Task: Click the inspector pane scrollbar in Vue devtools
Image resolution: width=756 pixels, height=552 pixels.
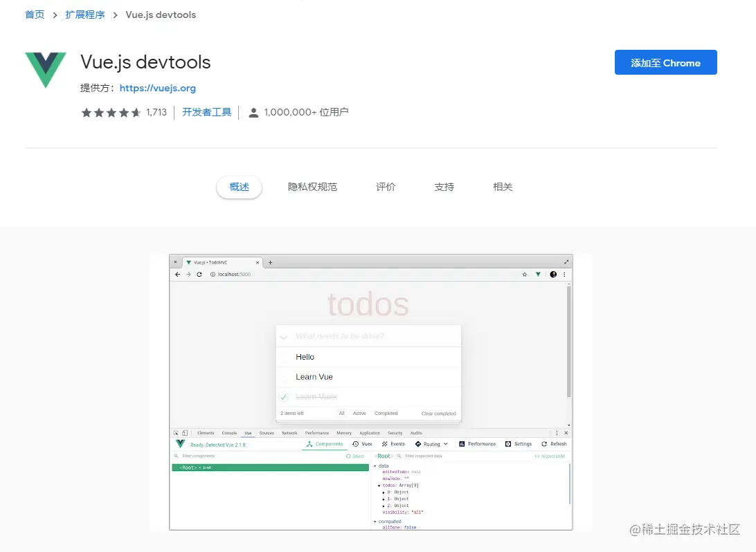Action: tap(569, 484)
